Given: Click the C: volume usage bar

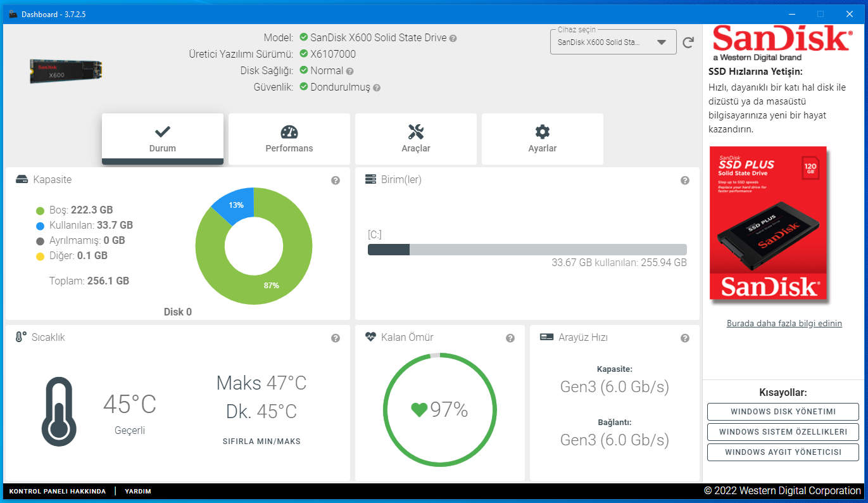Looking at the screenshot, I should 527,250.
